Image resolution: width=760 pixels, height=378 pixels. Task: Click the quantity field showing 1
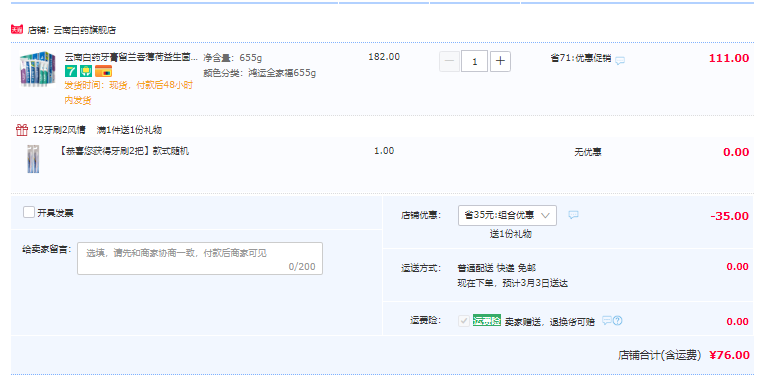tap(475, 62)
